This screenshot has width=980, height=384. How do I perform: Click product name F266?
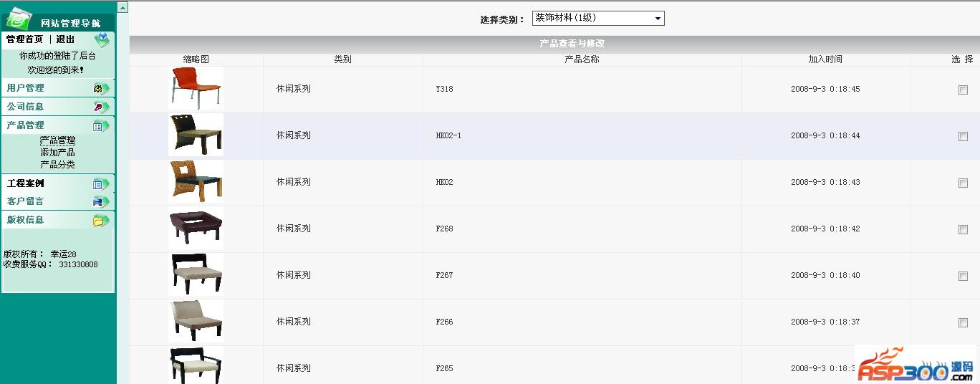444,322
